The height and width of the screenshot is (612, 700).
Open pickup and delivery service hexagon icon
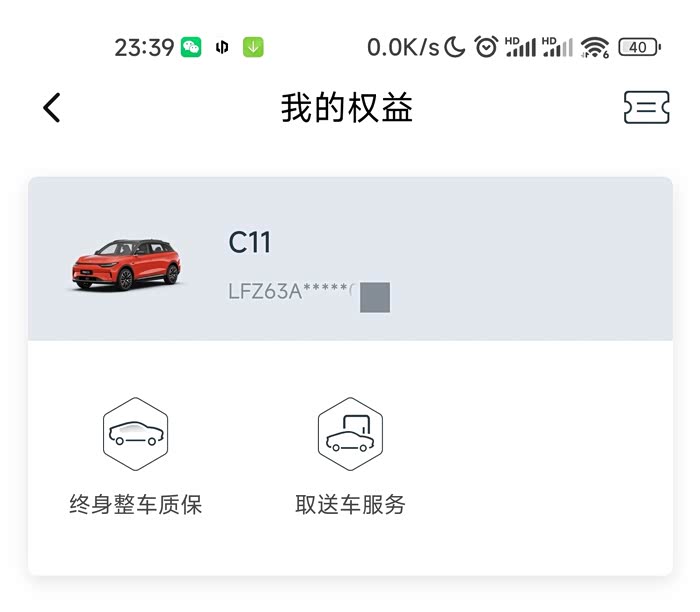click(x=350, y=434)
